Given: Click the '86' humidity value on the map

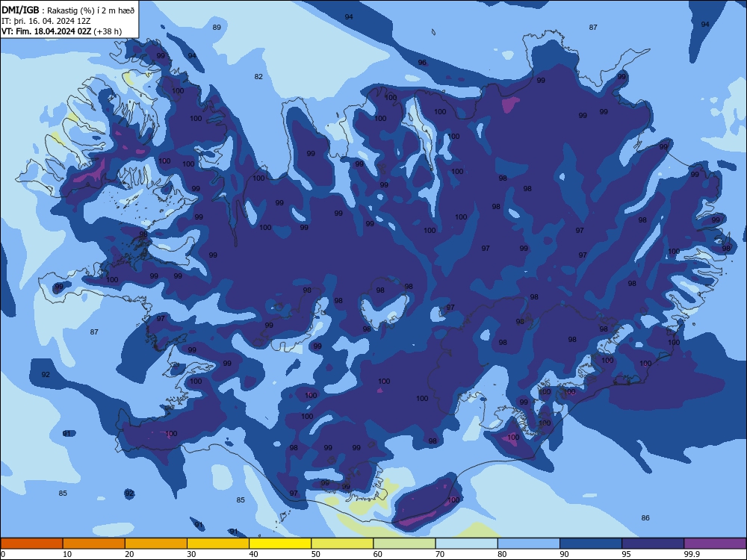Looking at the screenshot, I should click(x=645, y=518).
